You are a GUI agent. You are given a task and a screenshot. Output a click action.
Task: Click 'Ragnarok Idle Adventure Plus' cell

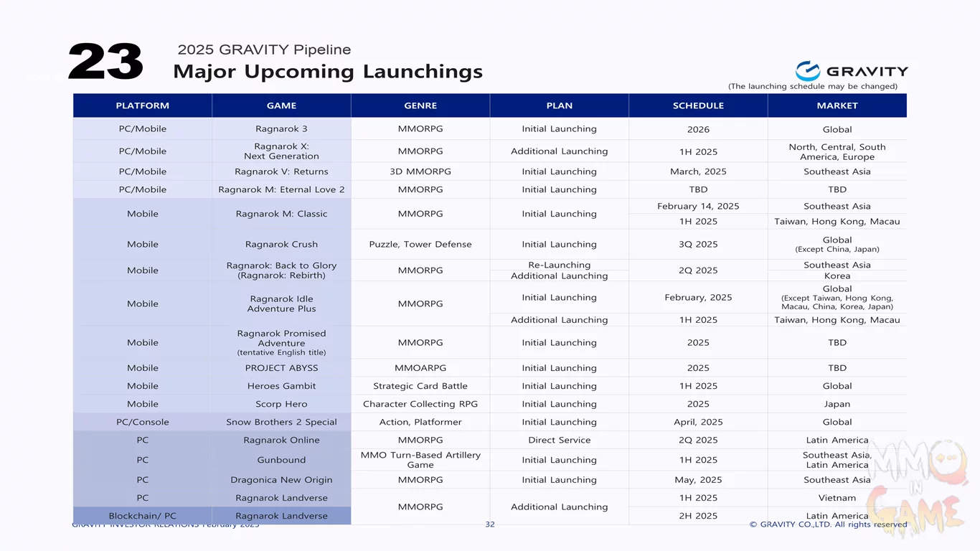[x=281, y=303]
